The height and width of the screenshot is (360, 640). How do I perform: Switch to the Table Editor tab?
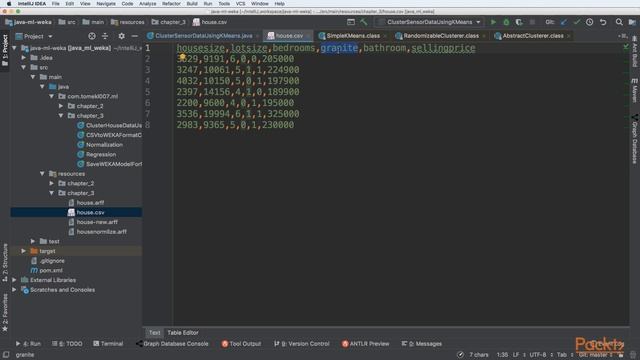[x=183, y=333]
